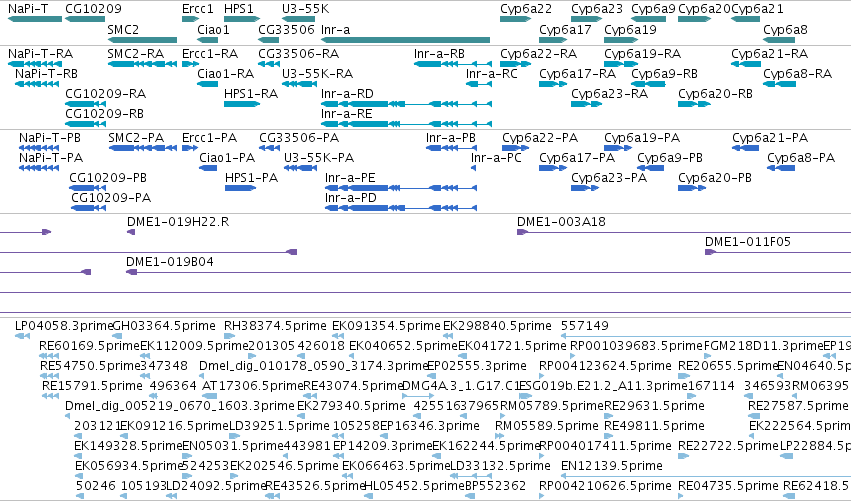
Task: Click the CG33506 gene label
Action: click(x=287, y=29)
